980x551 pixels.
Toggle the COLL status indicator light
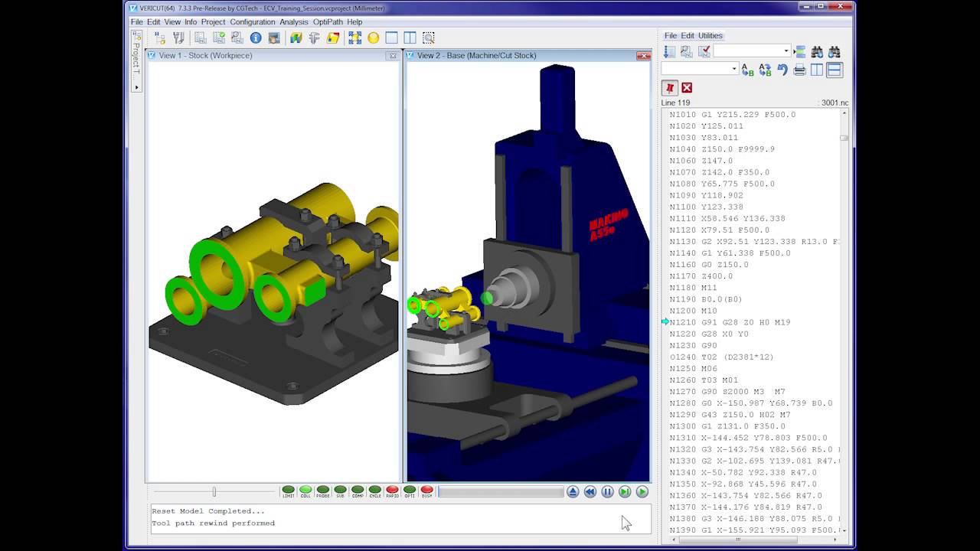[305, 490]
